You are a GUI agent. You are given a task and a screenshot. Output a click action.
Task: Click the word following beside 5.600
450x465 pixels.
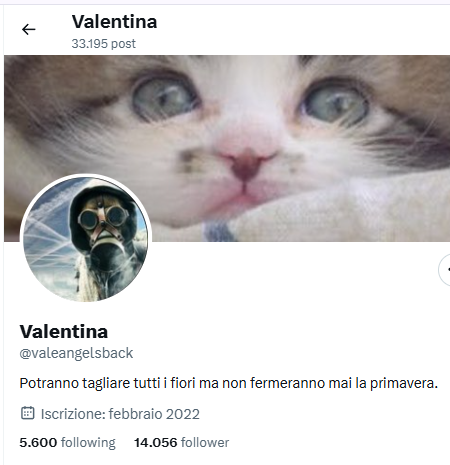tap(88, 443)
